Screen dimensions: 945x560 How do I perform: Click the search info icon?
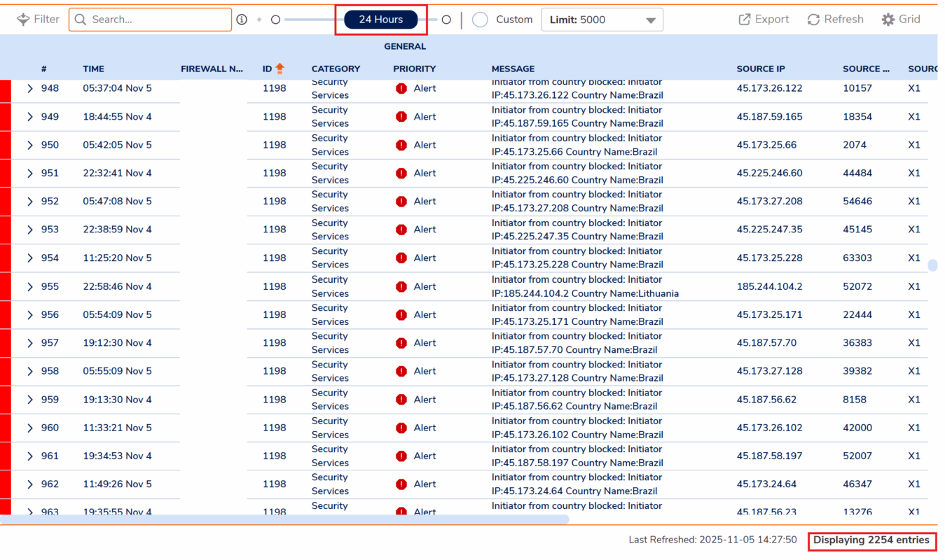tap(242, 20)
